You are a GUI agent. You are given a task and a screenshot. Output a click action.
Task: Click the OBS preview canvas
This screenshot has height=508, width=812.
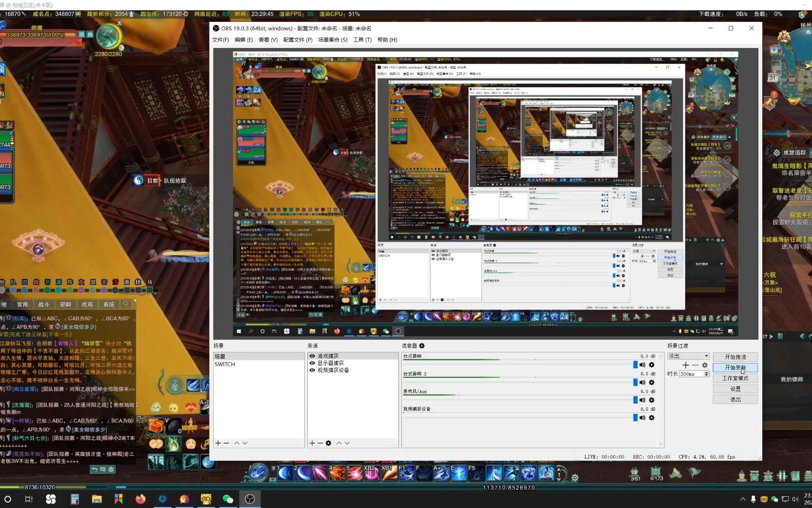click(x=485, y=193)
